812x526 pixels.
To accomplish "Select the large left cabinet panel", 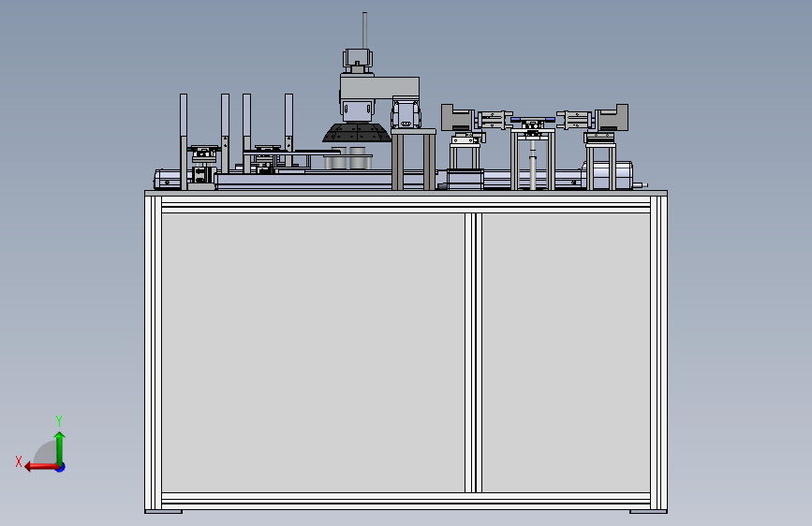I will tap(313, 353).
